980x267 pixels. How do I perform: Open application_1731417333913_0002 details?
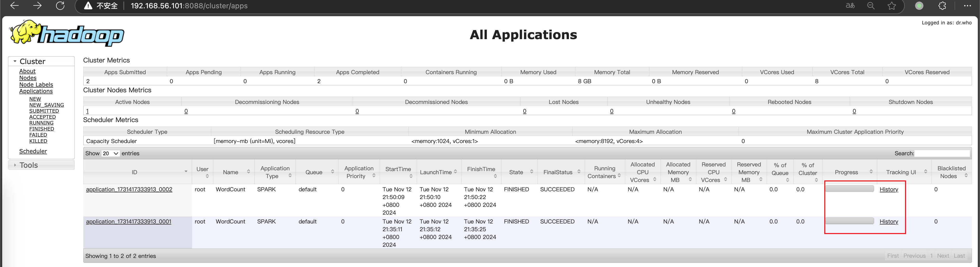(x=129, y=189)
